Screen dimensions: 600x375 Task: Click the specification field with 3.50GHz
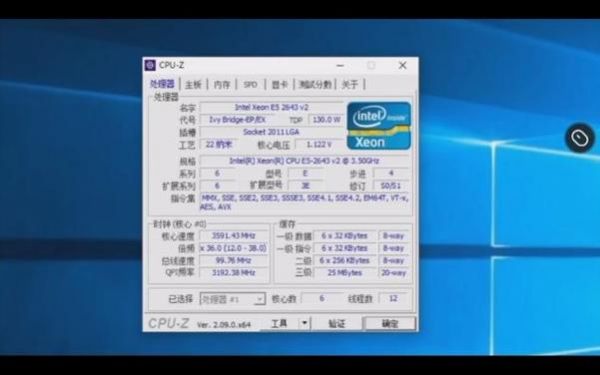click(x=305, y=161)
